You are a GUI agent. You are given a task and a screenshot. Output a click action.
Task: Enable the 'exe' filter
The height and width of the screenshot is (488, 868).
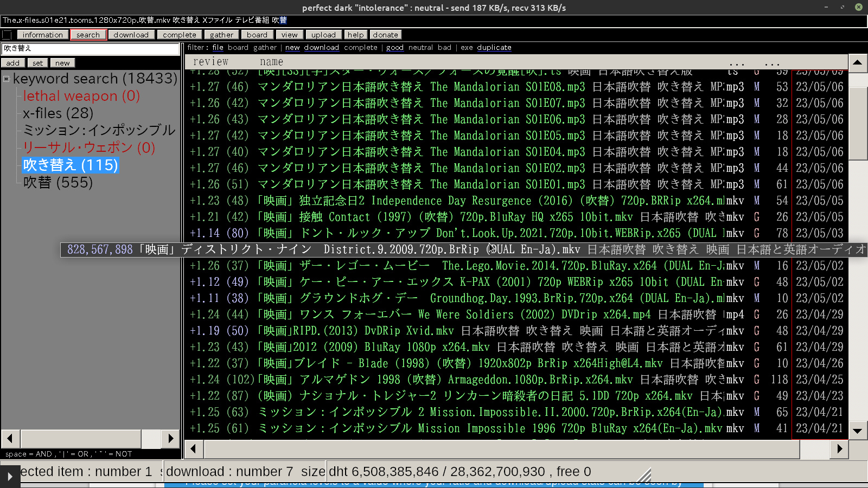[x=467, y=48]
